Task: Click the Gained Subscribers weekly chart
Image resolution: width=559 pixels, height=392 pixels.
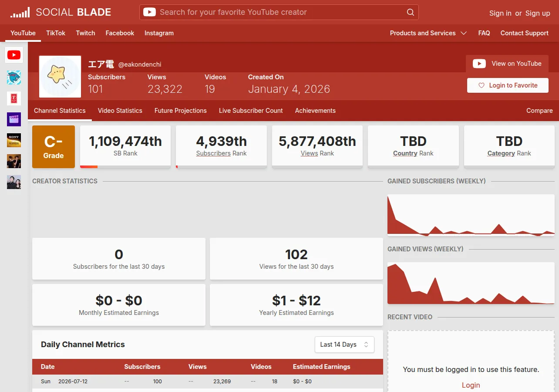Action: (471, 215)
